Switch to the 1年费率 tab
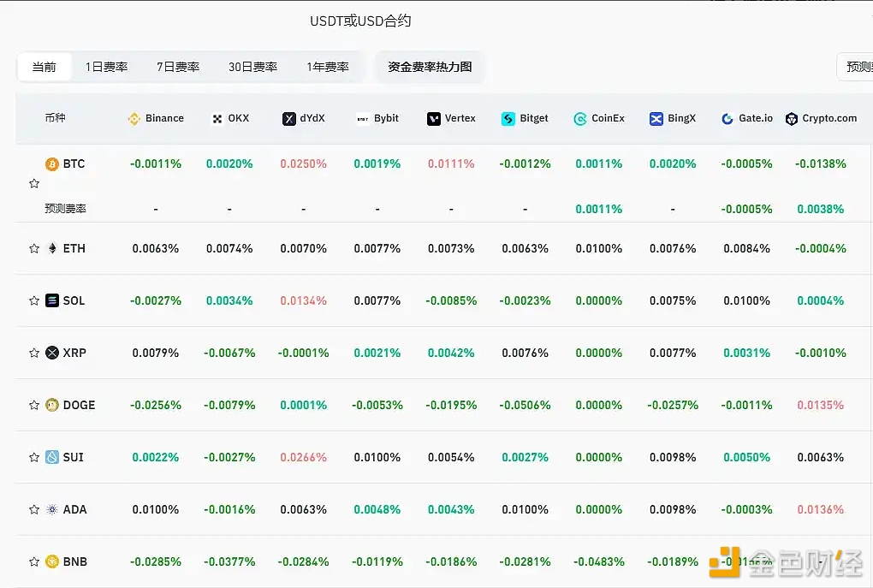 coord(327,68)
